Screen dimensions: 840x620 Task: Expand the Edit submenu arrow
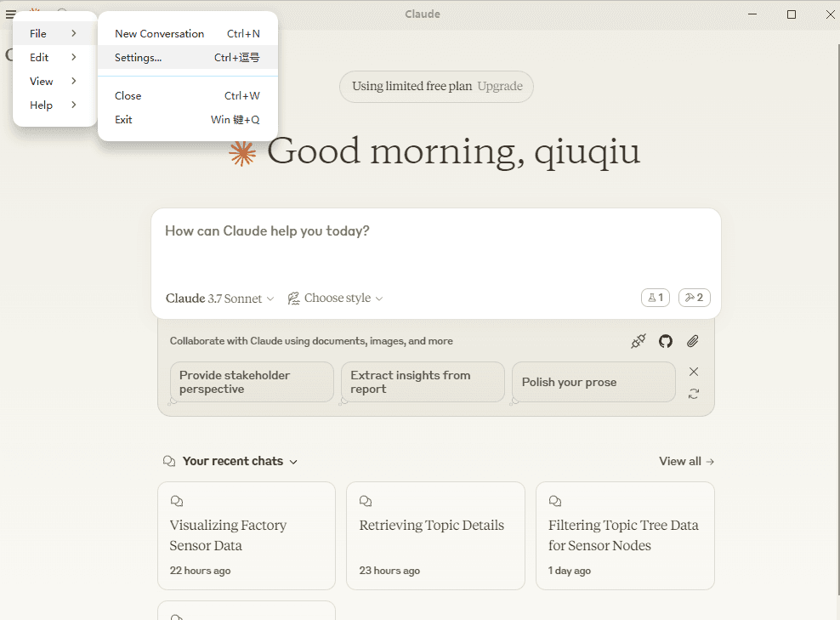click(73, 57)
